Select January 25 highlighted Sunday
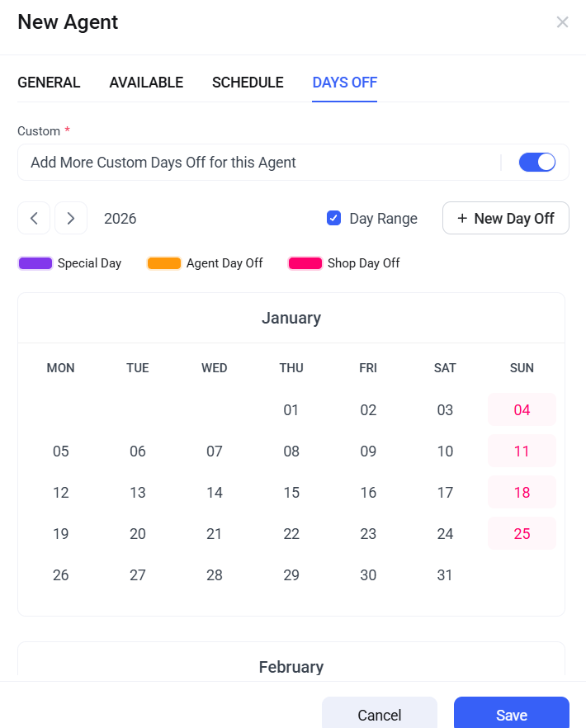Image resolution: width=586 pixels, height=728 pixels. (x=522, y=534)
